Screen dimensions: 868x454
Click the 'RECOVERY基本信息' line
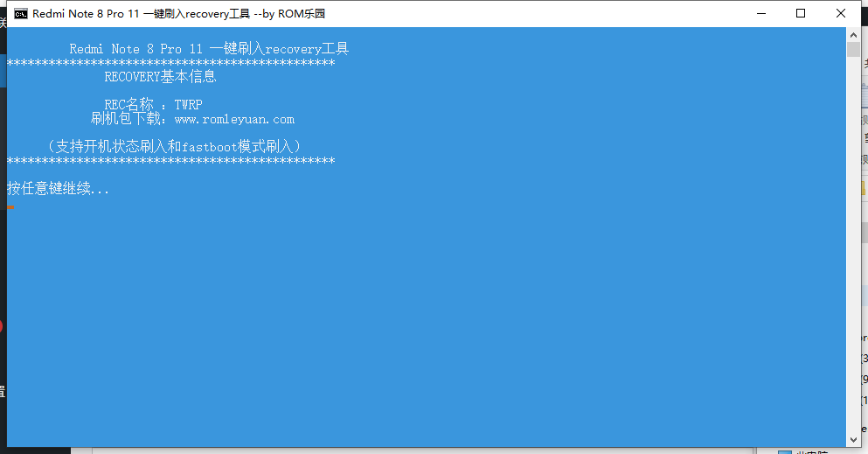coord(160,76)
